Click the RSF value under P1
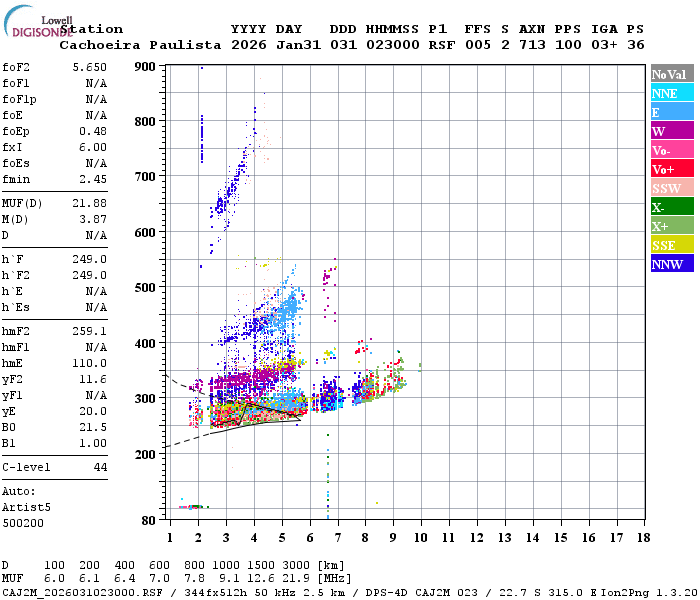The image size is (700, 600). point(442,45)
